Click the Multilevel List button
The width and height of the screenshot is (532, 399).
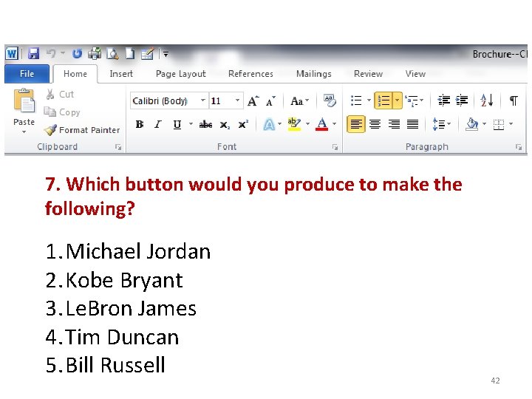[414, 100]
